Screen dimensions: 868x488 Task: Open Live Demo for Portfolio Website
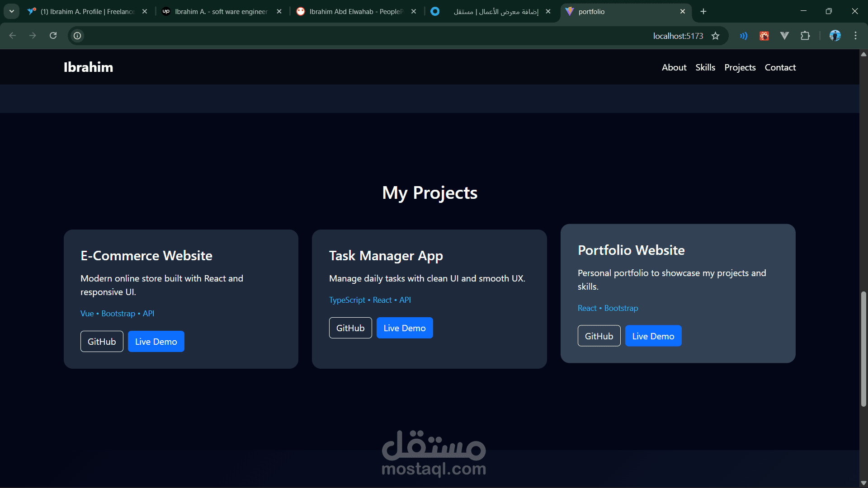tap(653, 336)
